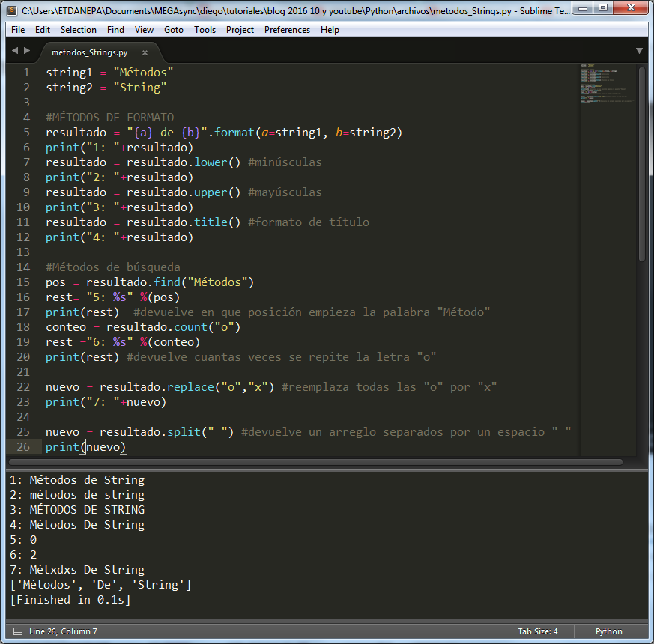Click the [Finished in 0.1s] message
This screenshot has width=654, height=644.
click(70, 600)
